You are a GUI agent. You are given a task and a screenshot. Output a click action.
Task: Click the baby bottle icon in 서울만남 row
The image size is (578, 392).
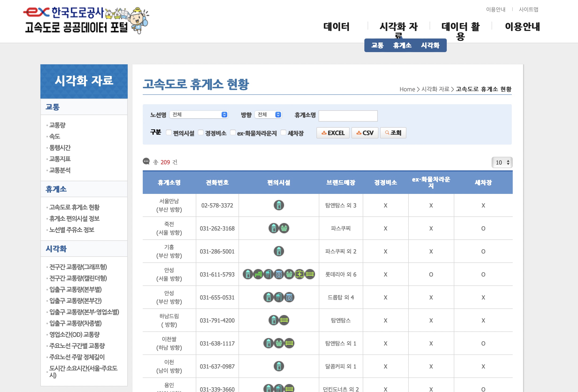pos(279,205)
